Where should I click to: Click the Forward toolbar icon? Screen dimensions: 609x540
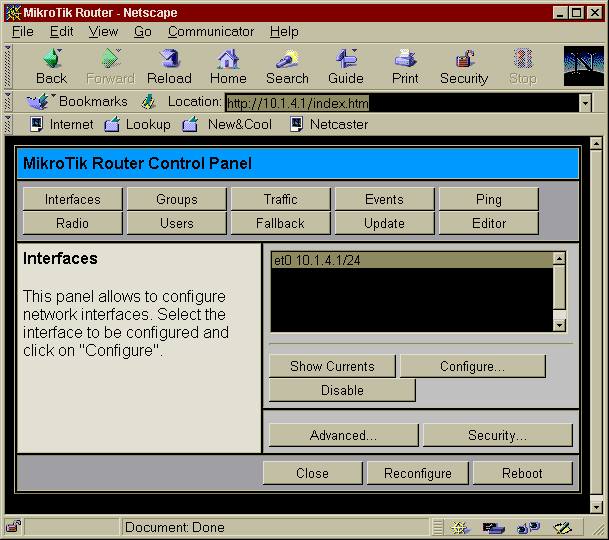pos(111,66)
